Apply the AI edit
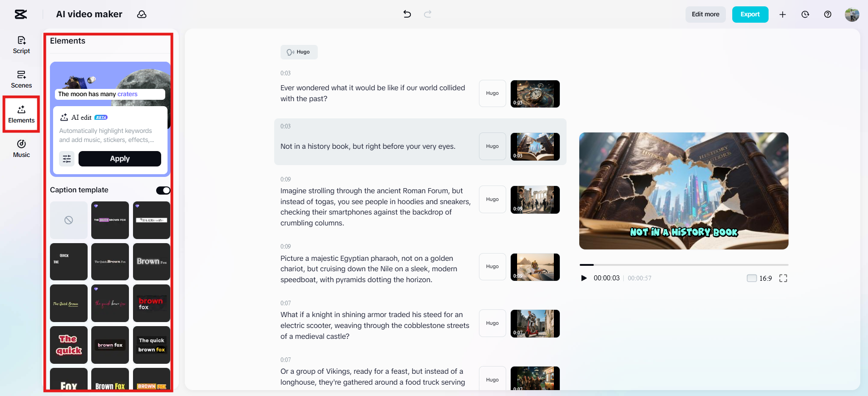This screenshot has height=396, width=868. click(120, 159)
